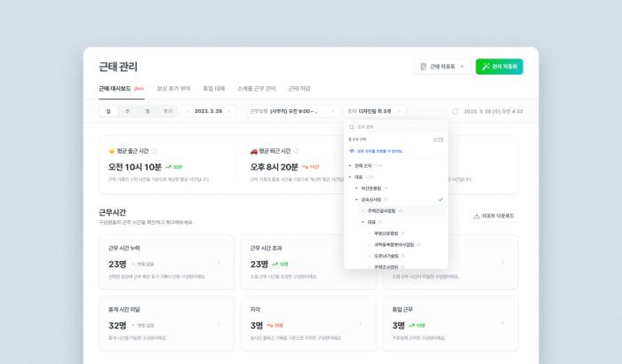622x364 pixels.
Task: Toggle the 자산운용팀 tree node arrow
Action: click(x=356, y=188)
